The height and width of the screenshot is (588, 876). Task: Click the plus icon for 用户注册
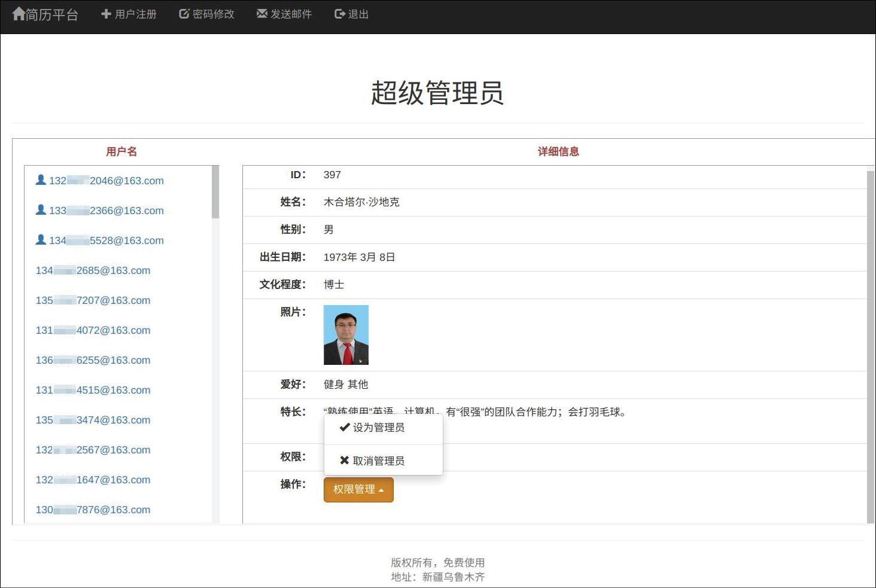pyautogui.click(x=106, y=14)
